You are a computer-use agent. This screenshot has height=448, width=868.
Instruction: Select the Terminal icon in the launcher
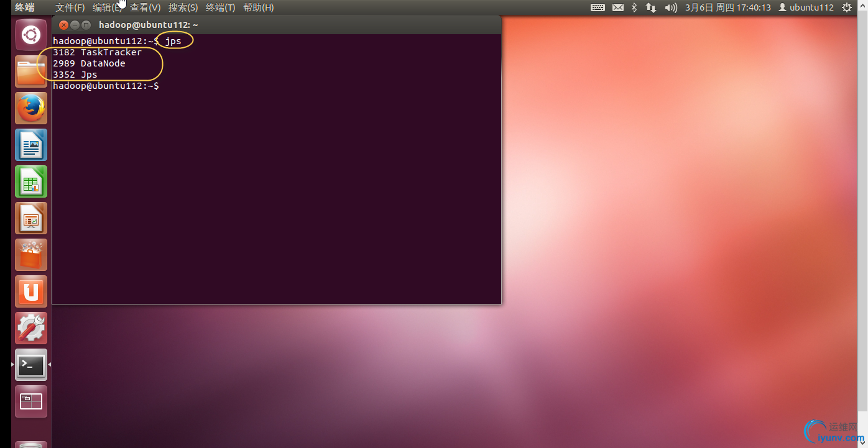click(30, 365)
